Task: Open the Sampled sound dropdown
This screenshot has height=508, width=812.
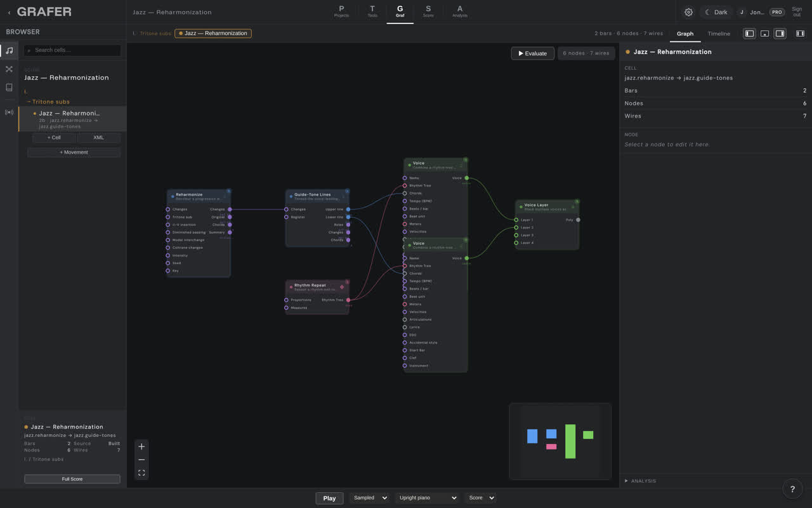Action: click(x=369, y=498)
